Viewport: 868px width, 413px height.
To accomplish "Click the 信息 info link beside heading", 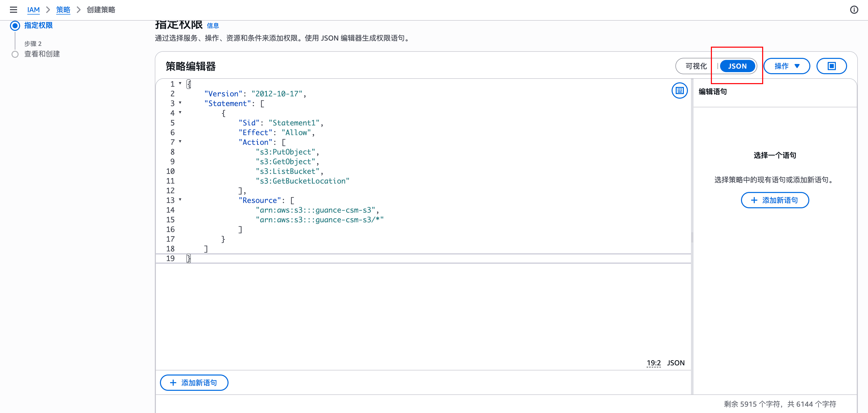I will click(x=213, y=26).
